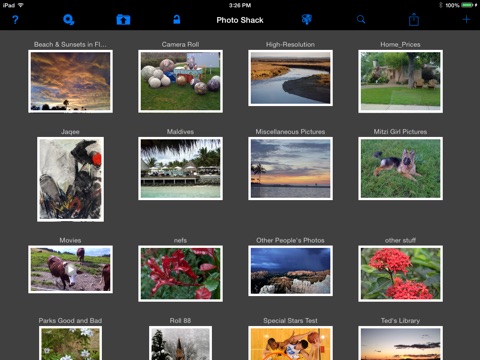Open the nefs album with red leaves
Screen dimensions: 480x360
[x=180, y=274]
